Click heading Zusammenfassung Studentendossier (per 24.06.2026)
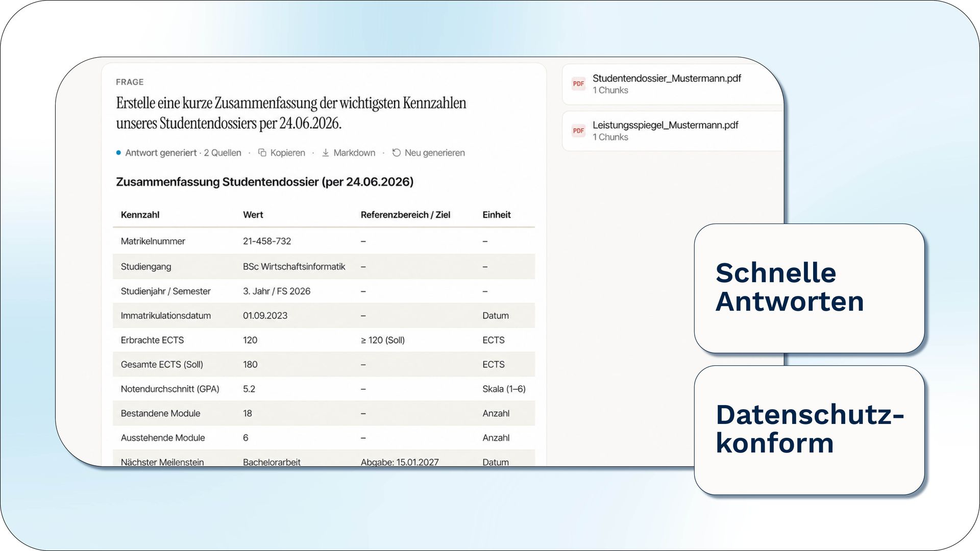 click(264, 182)
